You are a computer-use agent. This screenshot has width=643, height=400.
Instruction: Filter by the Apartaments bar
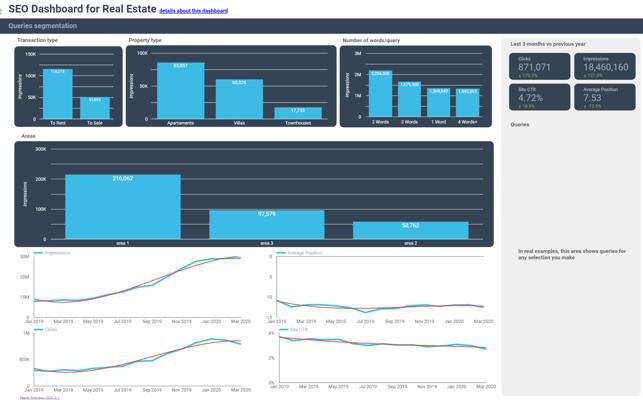[x=180, y=92]
